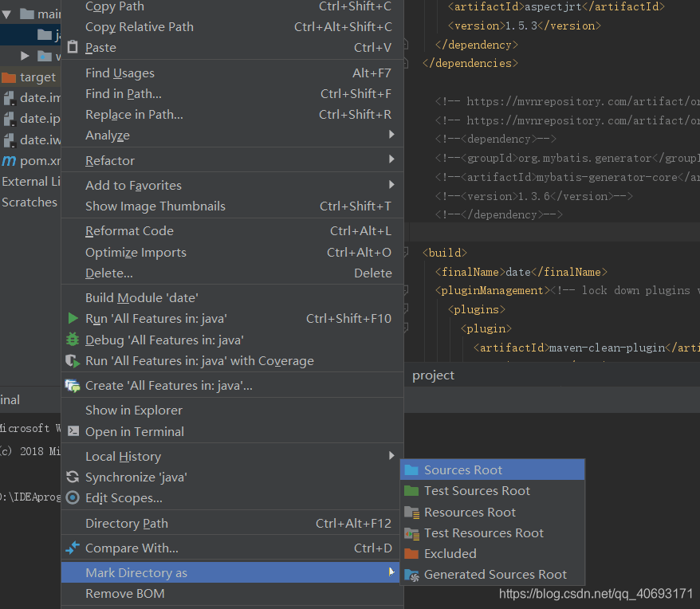Fold the build tag in editor gutter
The height and width of the screenshot is (609, 700).
coord(405,253)
